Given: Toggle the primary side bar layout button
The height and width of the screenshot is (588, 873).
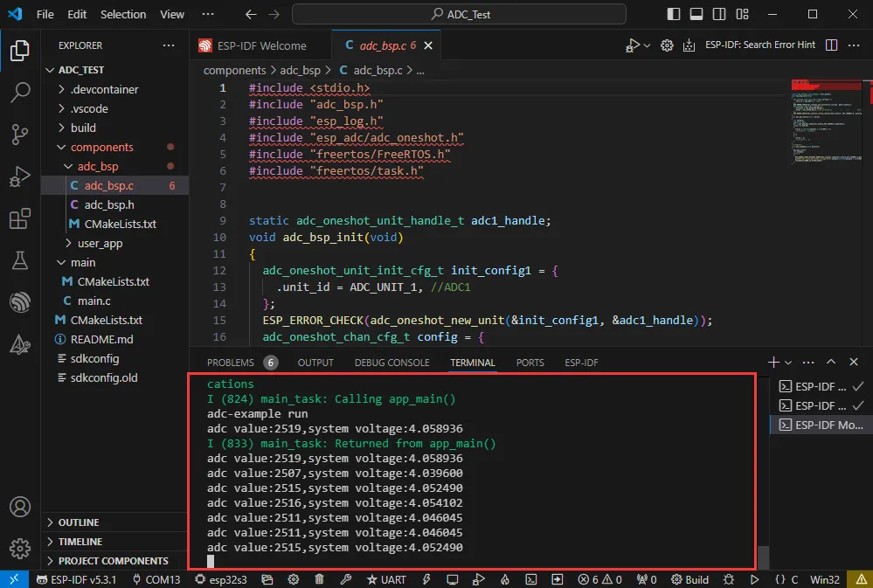Looking at the screenshot, I should click(673, 14).
